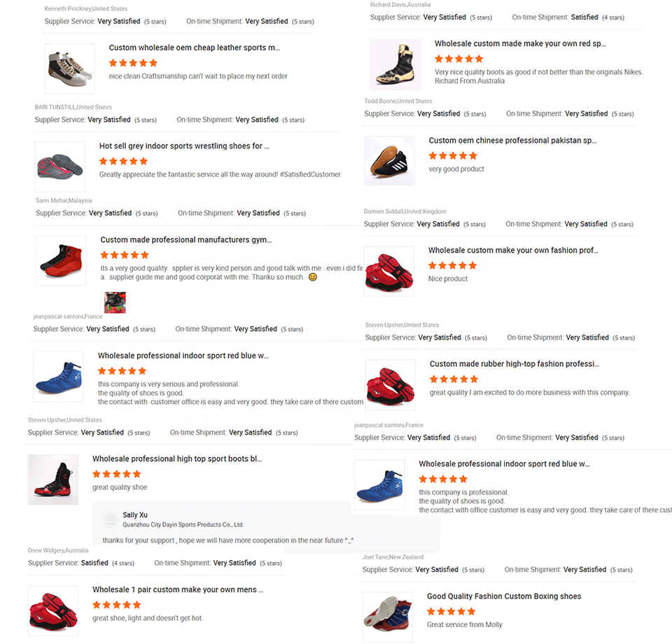
Task: View the customer-uploaded review photo
Action: pyautogui.click(x=115, y=302)
